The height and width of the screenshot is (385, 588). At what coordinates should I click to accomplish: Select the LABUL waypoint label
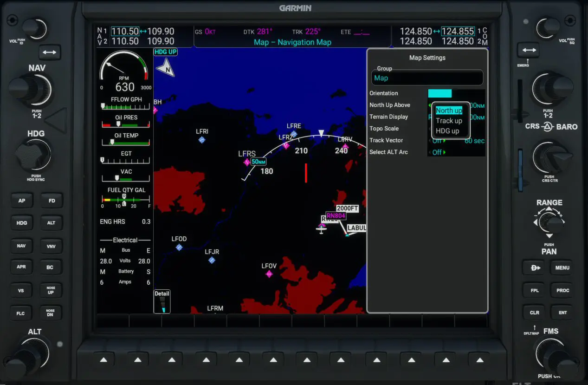point(357,228)
